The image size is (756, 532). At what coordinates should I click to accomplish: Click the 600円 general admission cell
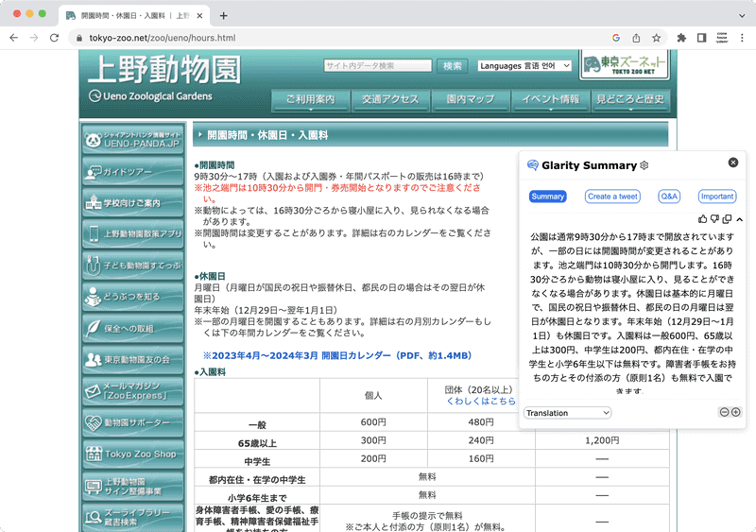(x=373, y=422)
